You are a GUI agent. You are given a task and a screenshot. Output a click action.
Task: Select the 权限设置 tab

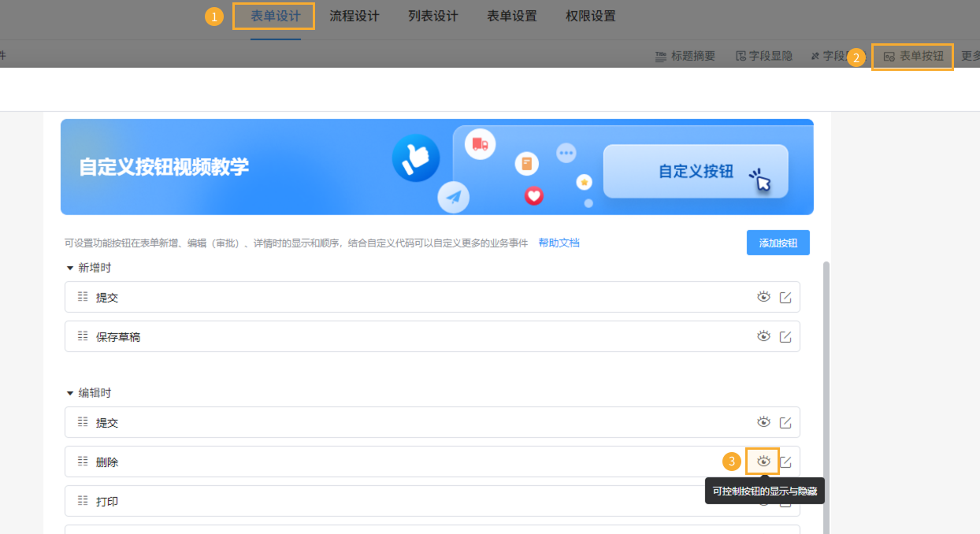click(591, 16)
